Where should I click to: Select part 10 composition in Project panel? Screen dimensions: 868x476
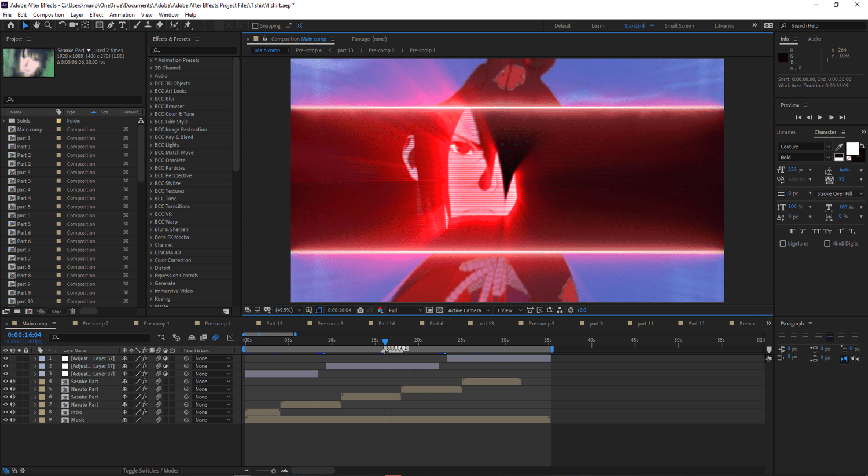(x=25, y=301)
